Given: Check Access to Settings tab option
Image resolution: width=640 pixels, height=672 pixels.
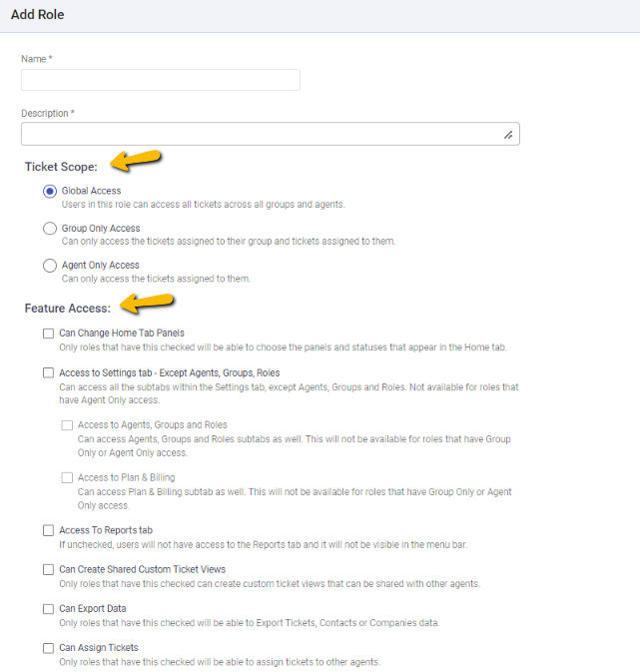Looking at the screenshot, I should point(49,372).
